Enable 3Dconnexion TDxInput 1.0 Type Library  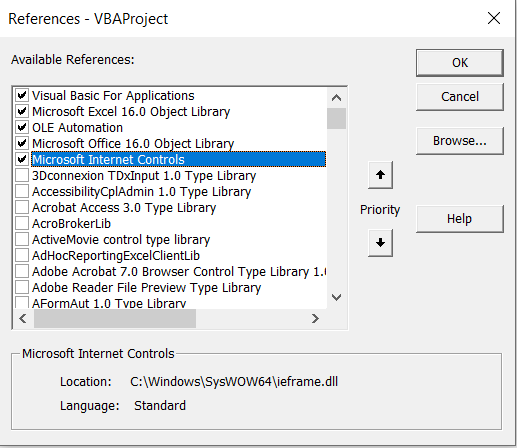click(22, 175)
